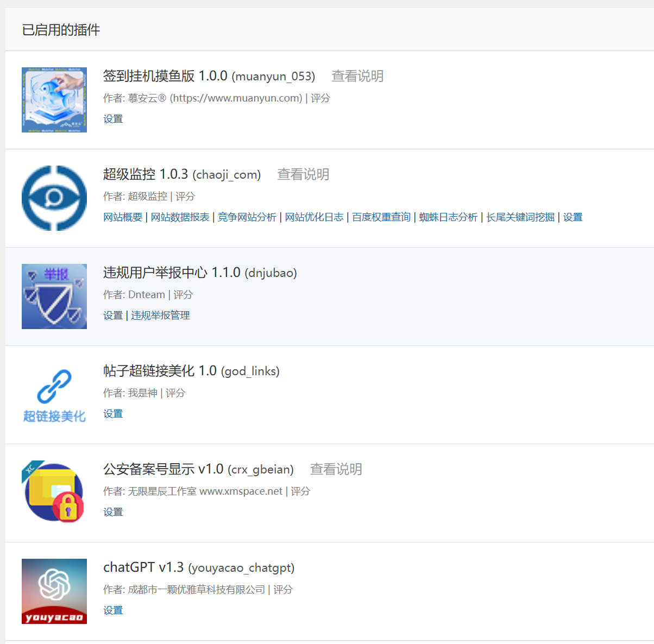Open 网站优化日志 link
Image resolution: width=654 pixels, height=644 pixels.
click(x=314, y=217)
